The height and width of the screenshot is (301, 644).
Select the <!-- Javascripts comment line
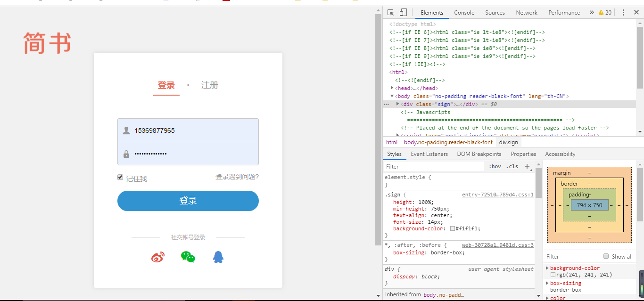point(426,112)
